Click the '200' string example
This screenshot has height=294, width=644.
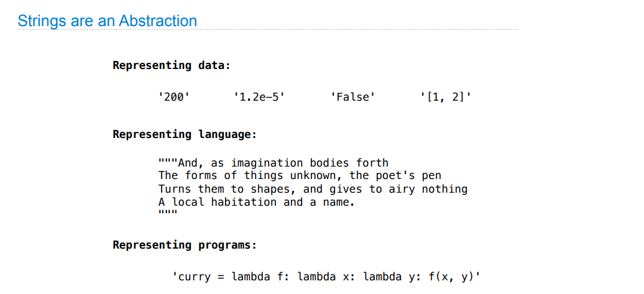point(173,98)
